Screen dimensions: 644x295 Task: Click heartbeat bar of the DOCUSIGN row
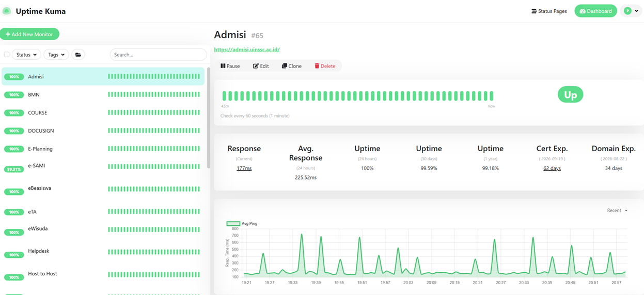[x=154, y=130]
